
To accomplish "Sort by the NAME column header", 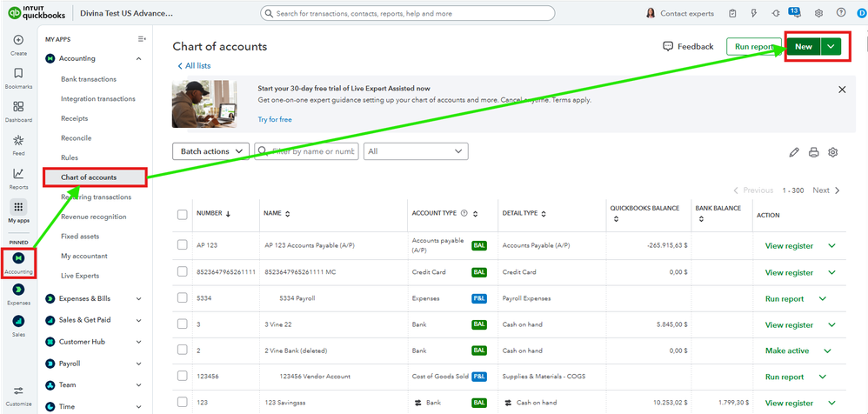I will (277, 214).
